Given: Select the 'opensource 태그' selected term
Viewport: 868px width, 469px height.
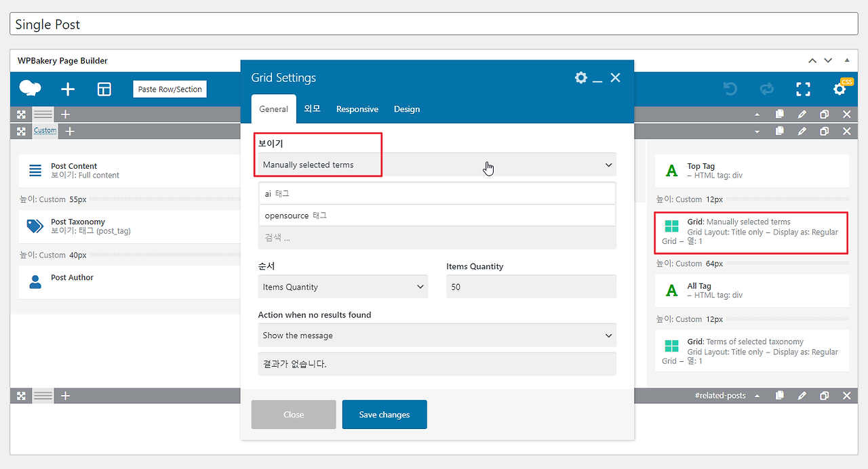Looking at the screenshot, I should (437, 216).
